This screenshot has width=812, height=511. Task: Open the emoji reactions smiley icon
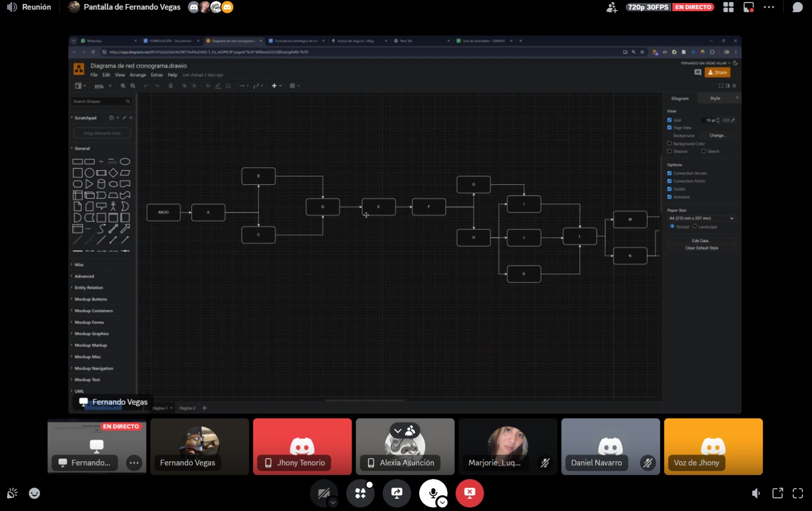[35, 493]
